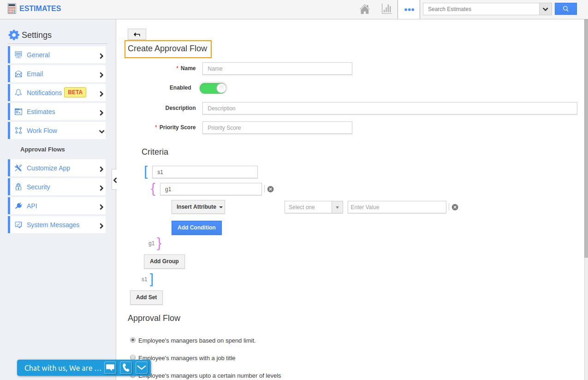Toggle the Enabled switch off
The image size is (588, 380).
pos(213,88)
